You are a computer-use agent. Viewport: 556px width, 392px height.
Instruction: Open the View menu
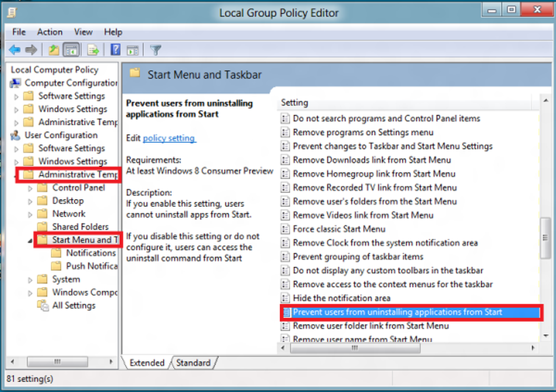(83, 32)
